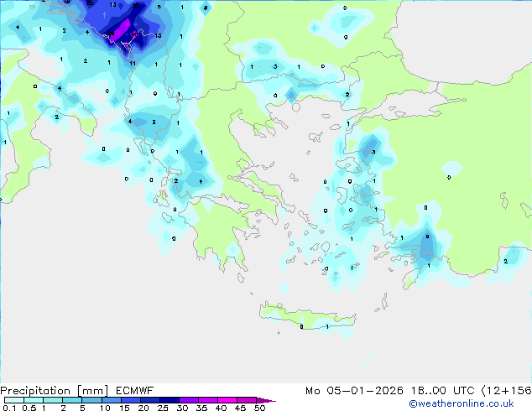Click the '25' precipitation value on map
This screenshot has width=532, height=411.
tap(90, 3)
